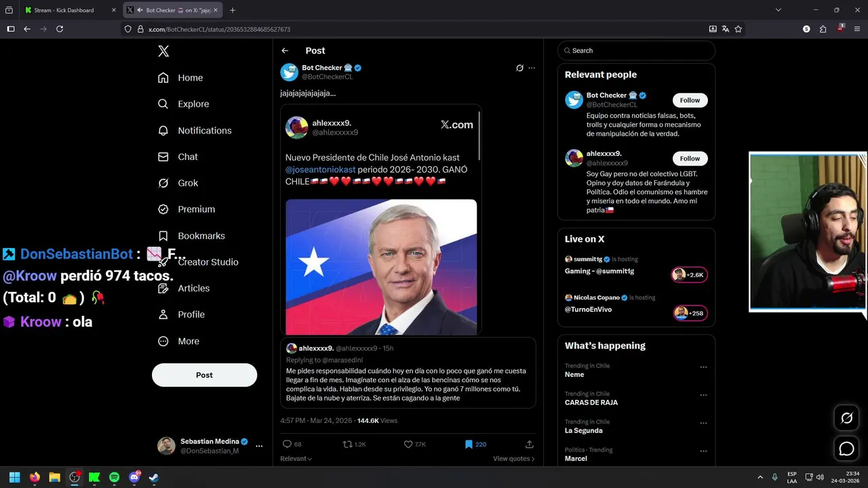This screenshot has width=868, height=488.
Task: Click the floating chat messages button
Action: tap(846, 449)
